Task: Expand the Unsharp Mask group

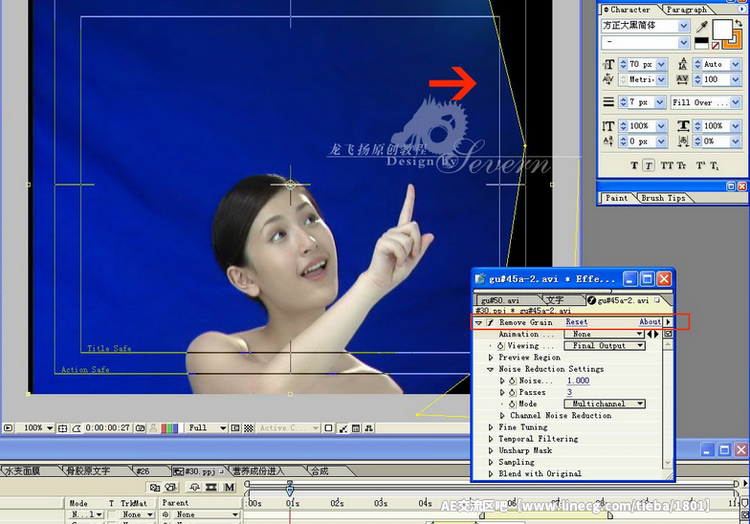Action: coord(491,450)
